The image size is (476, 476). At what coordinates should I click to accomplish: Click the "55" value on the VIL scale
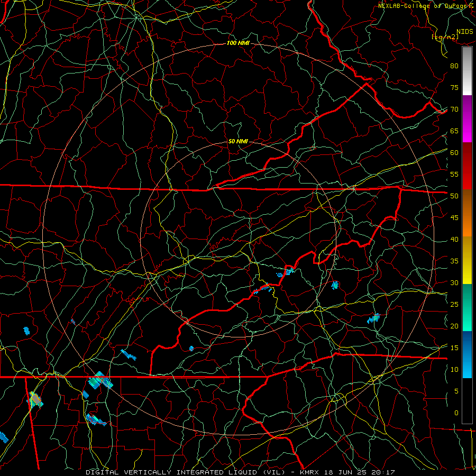pos(454,174)
